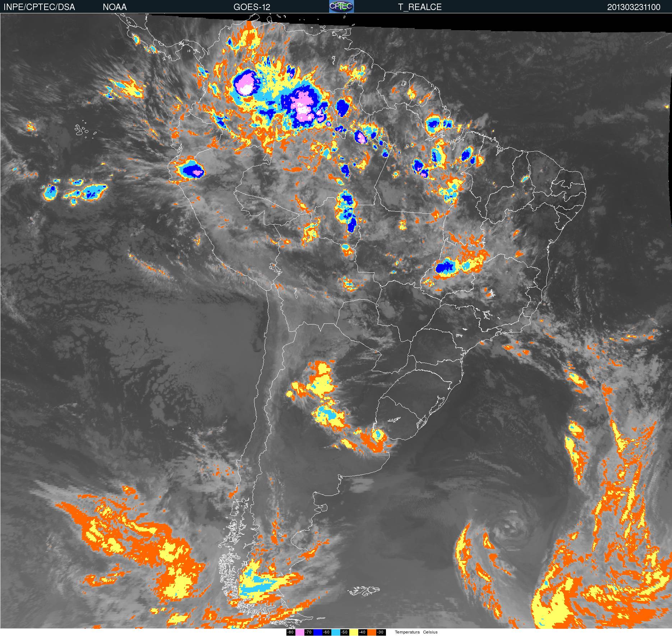Click the yellow legend color swatch
This screenshot has height=636, width=672.
354,632
